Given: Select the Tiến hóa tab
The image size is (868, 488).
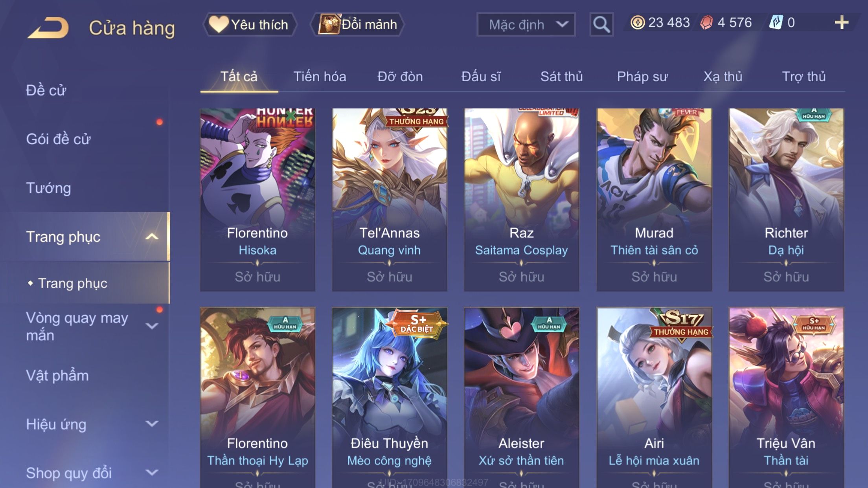Looking at the screenshot, I should click(320, 77).
